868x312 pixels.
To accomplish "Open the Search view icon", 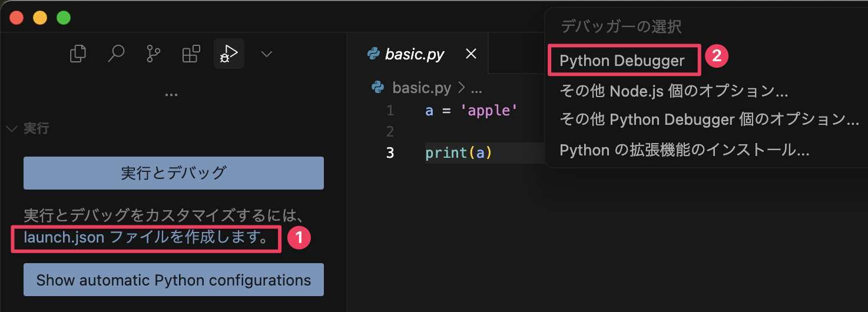I will pos(115,54).
